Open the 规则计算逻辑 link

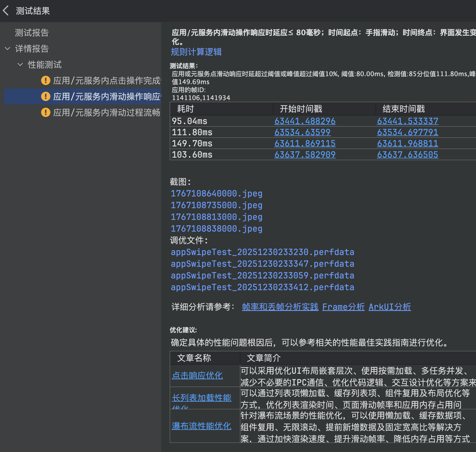point(196,52)
